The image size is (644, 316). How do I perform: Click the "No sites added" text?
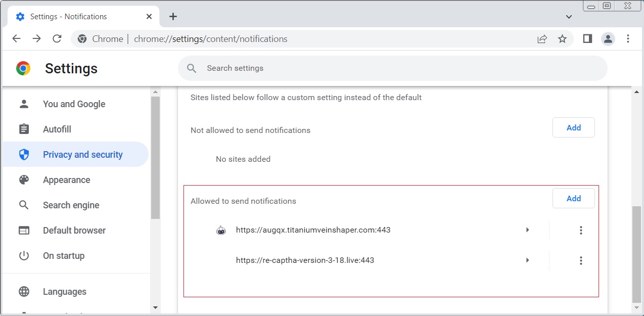click(243, 159)
